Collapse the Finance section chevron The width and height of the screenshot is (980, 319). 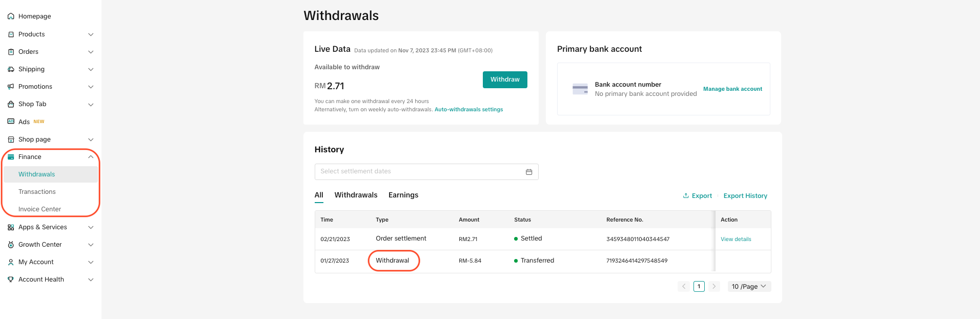pos(91,157)
